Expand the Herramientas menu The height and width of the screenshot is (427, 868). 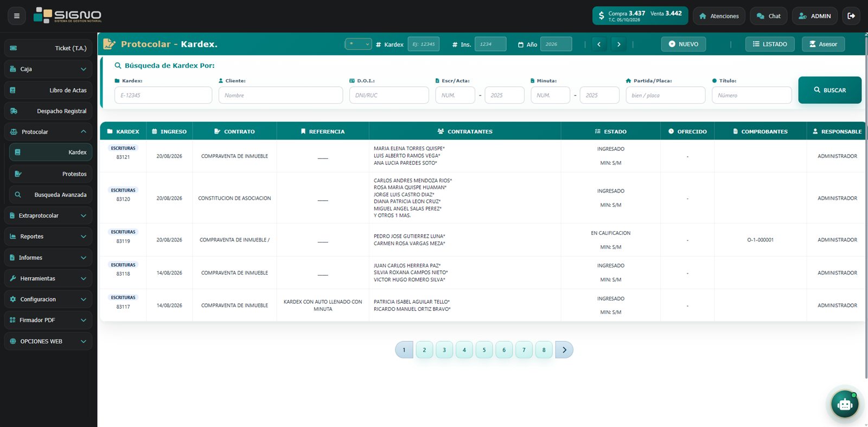pyautogui.click(x=48, y=278)
